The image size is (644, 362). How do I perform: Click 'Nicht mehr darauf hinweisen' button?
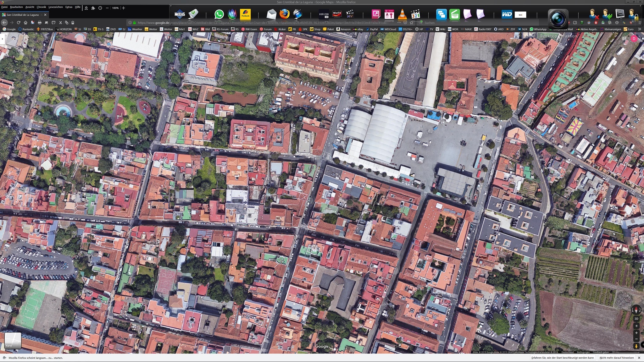[x=616, y=358]
